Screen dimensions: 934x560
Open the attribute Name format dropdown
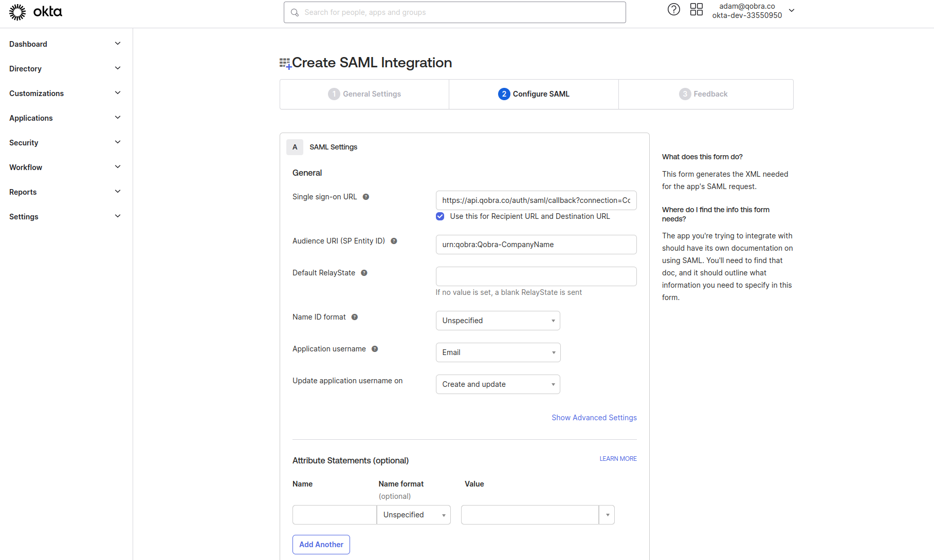[414, 515]
